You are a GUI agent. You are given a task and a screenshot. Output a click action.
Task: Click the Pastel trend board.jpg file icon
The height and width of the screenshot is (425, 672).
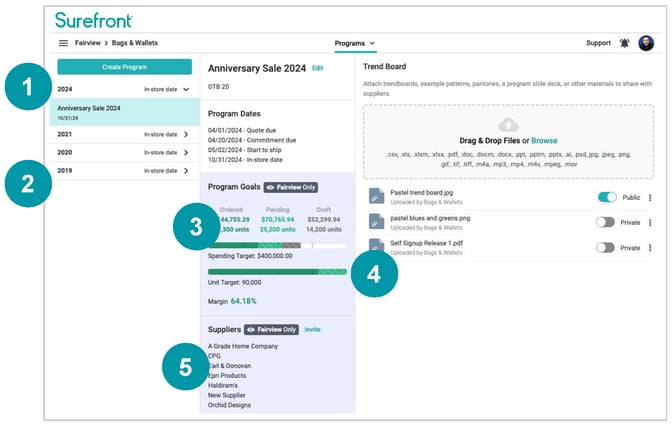click(x=376, y=198)
